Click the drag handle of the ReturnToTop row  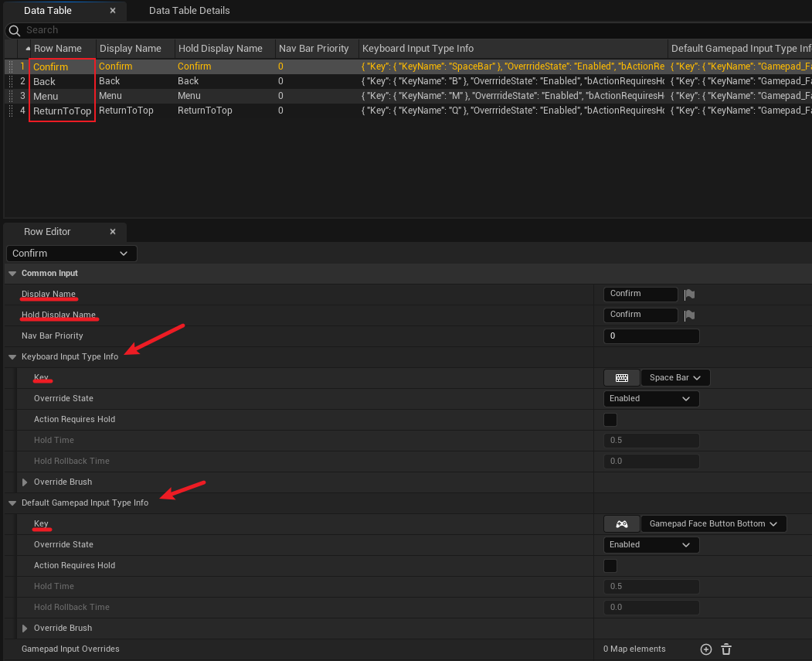(11, 111)
